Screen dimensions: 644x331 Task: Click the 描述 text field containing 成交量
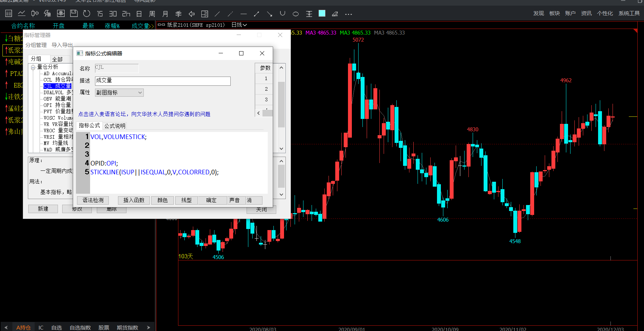click(x=163, y=81)
